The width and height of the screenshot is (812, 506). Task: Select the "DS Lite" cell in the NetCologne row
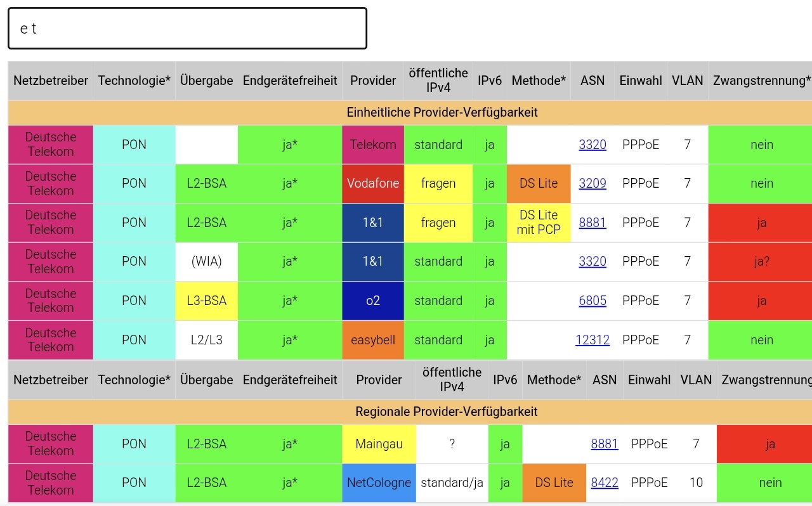(x=554, y=483)
